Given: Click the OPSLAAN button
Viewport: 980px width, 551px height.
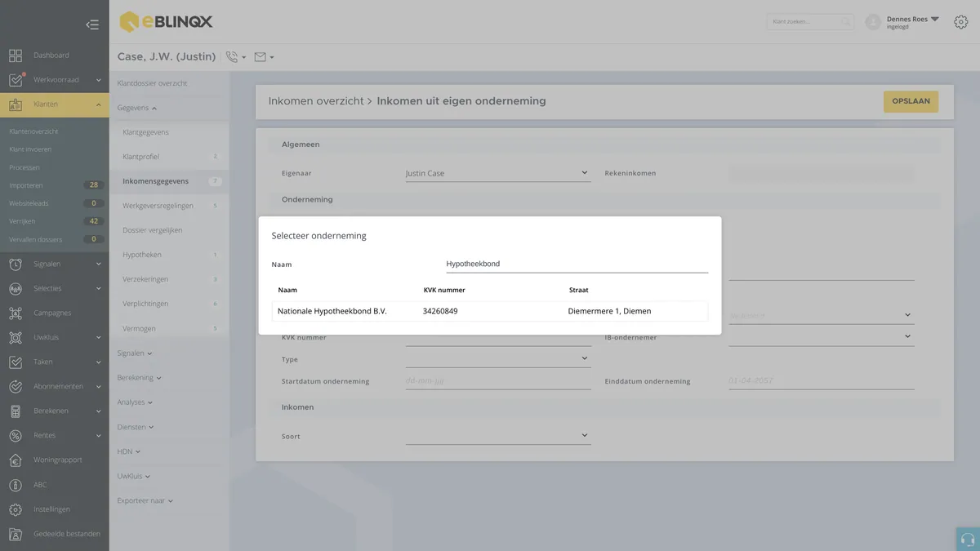Looking at the screenshot, I should (x=911, y=101).
